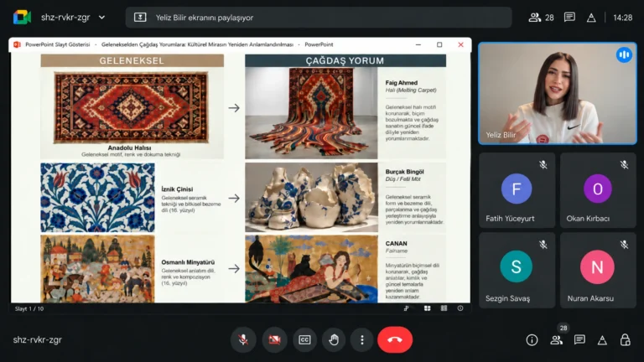Click the GELENEKSEL header
This screenshot has width=644, height=362.
(132, 60)
